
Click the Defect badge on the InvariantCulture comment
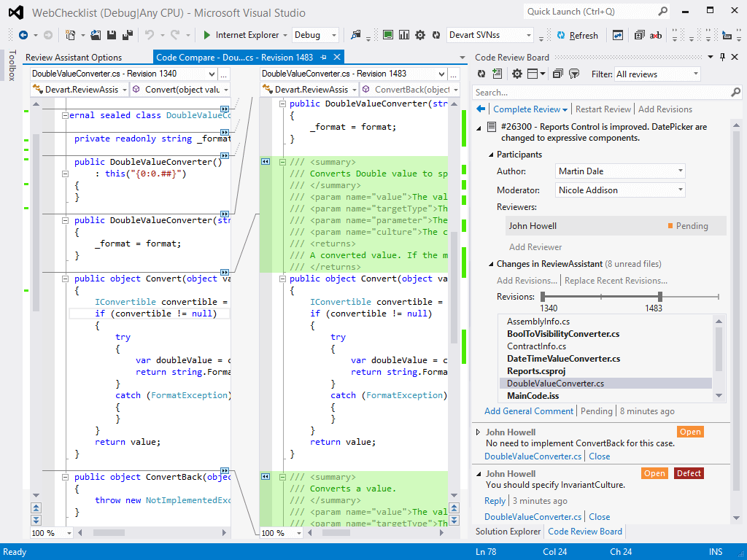689,473
